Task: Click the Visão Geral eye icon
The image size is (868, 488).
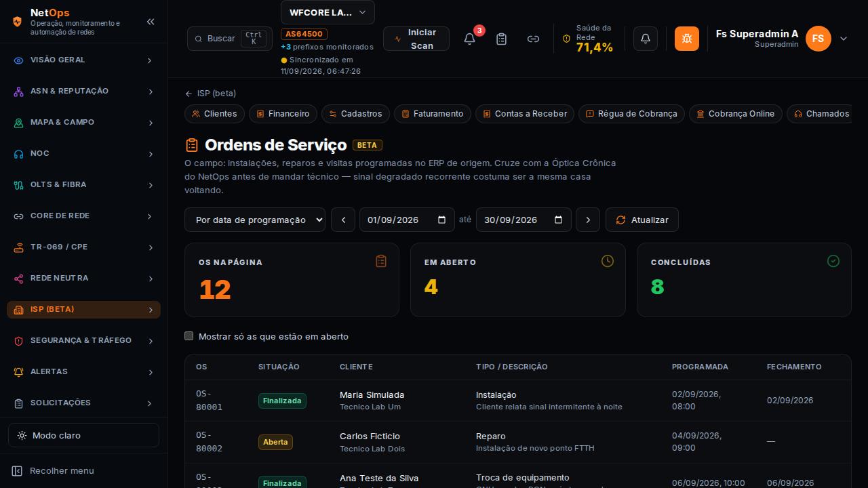Action: (19, 60)
